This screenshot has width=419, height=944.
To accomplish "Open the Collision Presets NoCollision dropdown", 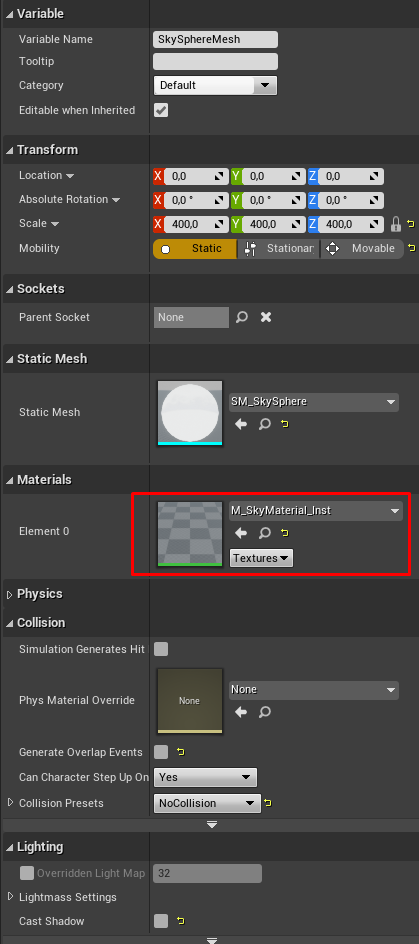I will click(x=207, y=803).
